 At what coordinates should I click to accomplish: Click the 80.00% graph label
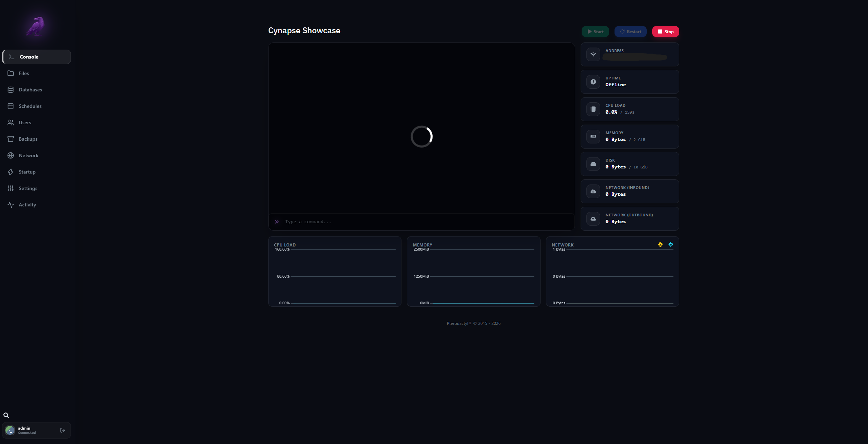(283, 276)
